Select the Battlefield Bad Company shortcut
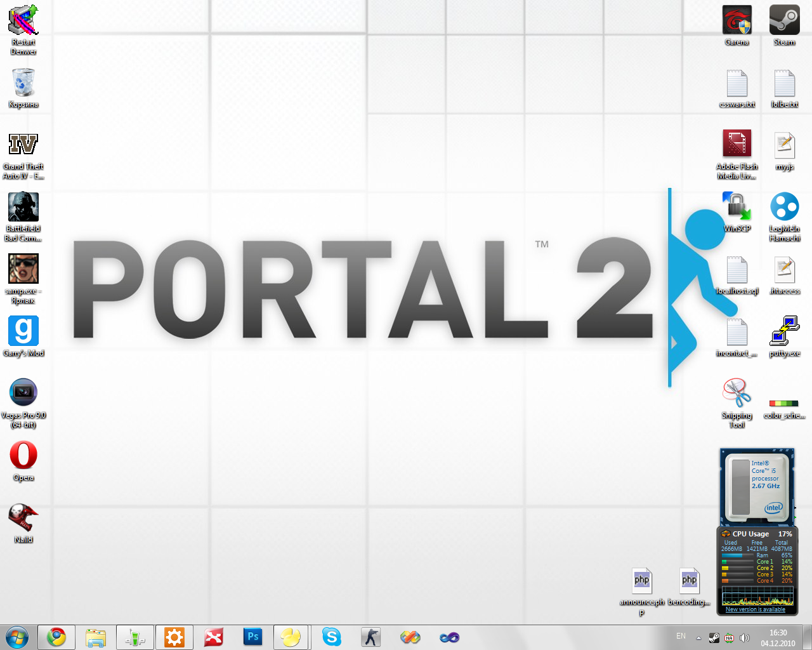The width and height of the screenshot is (812, 650). tap(23, 216)
